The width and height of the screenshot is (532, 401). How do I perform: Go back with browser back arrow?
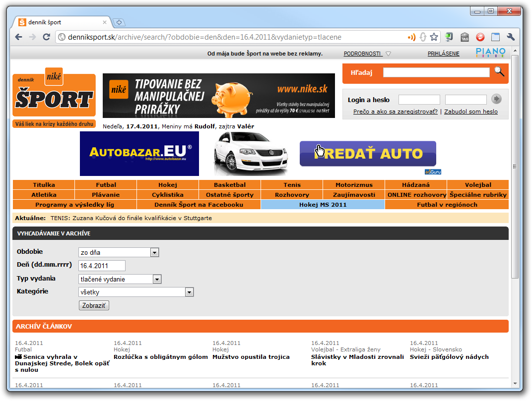tap(18, 37)
